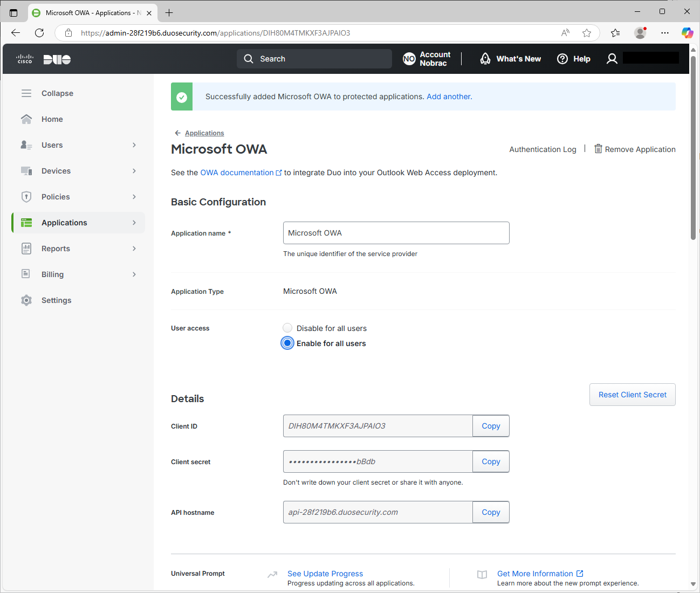Screen dimensions: 700x593
Task: Expand the Billing submenu chevron
Action: (134, 274)
